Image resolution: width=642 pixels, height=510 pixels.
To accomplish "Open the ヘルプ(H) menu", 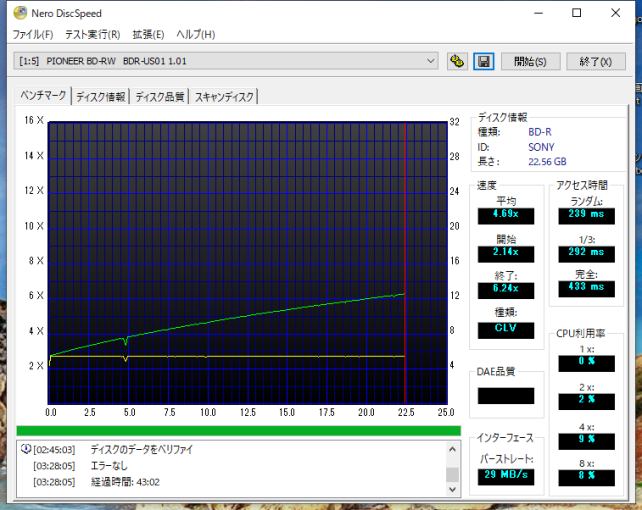I will coord(196,34).
